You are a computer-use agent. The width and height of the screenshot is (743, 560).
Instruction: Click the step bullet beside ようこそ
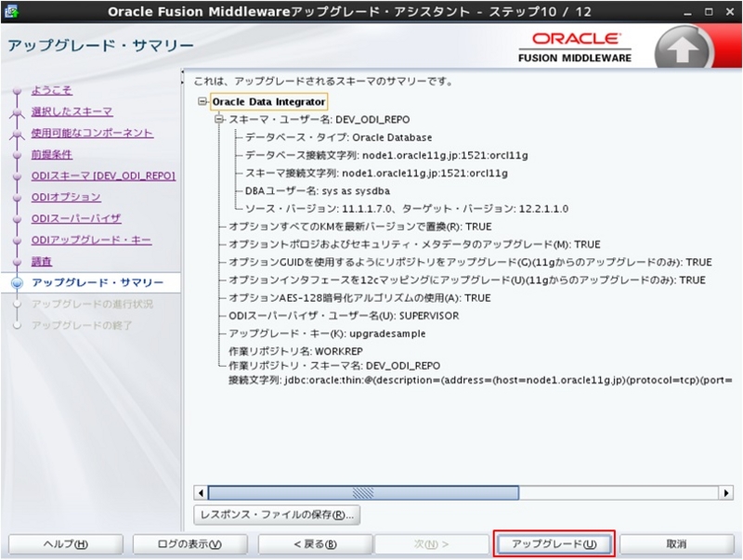tap(18, 90)
